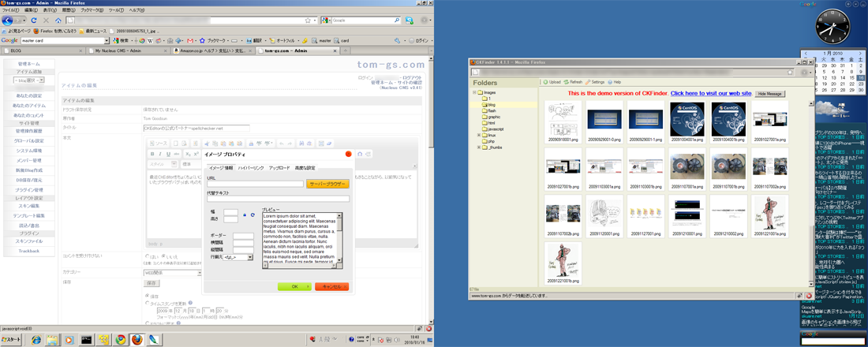Switch to 'My Nucleus CMS - Admin' tab

[x=127, y=50]
